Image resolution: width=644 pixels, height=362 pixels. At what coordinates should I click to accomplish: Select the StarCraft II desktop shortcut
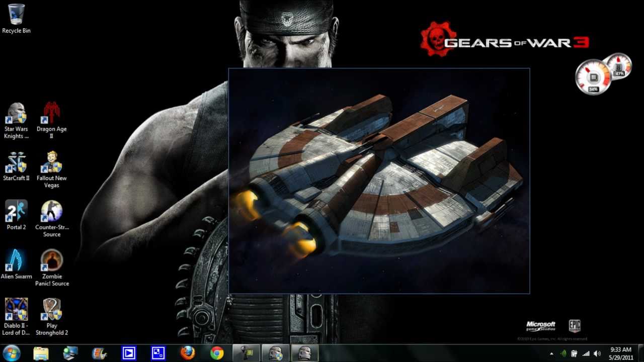click(x=16, y=166)
